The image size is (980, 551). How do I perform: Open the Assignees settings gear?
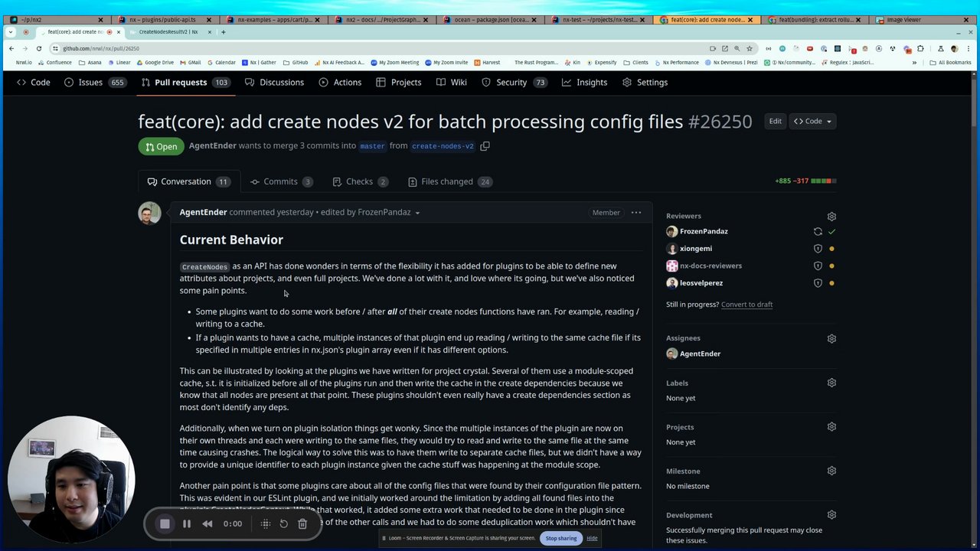(x=831, y=338)
